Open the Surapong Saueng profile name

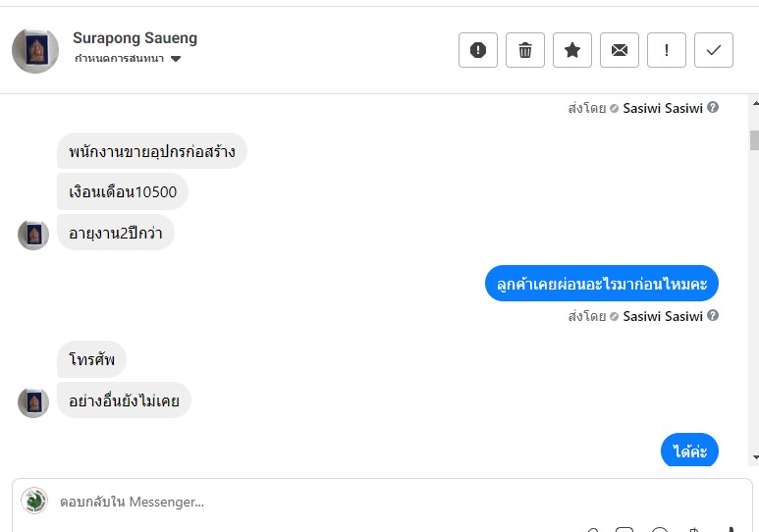pos(135,38)
